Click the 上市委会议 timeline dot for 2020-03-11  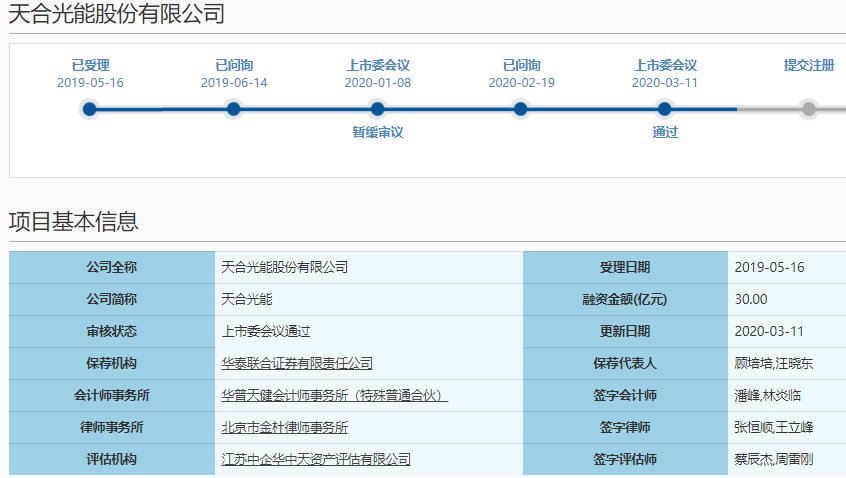665,109
